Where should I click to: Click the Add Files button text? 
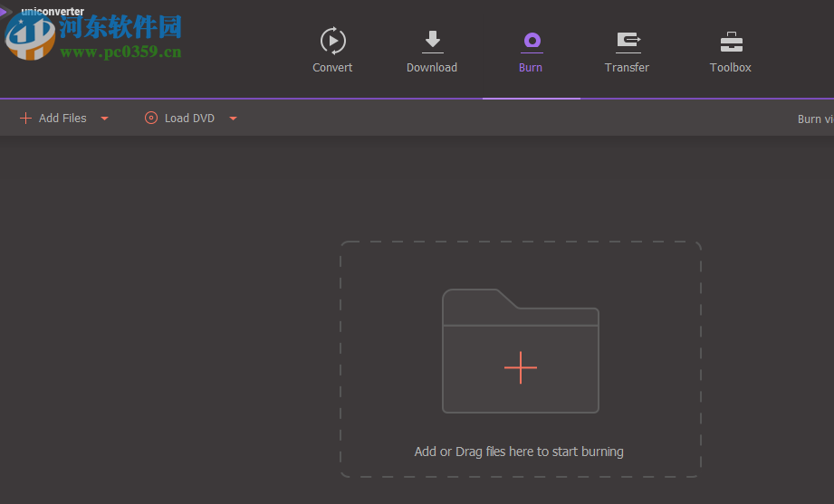click(62, 118)
